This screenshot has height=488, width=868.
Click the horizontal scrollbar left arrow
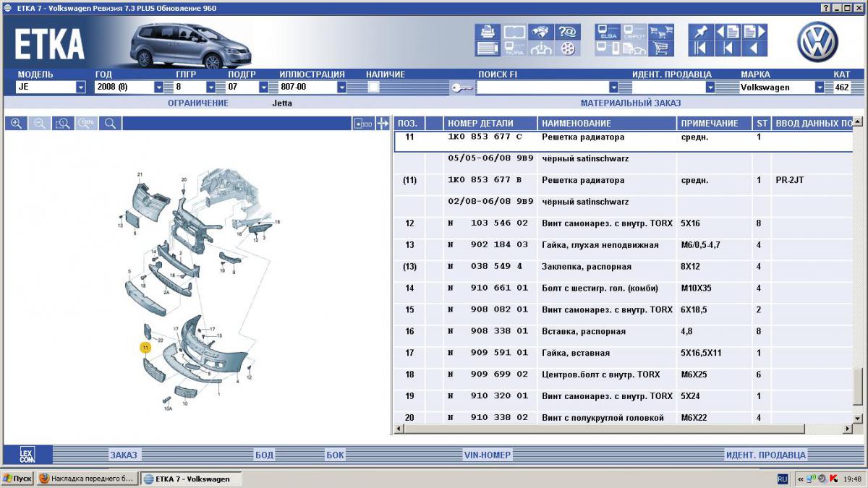tap(399, 429)
